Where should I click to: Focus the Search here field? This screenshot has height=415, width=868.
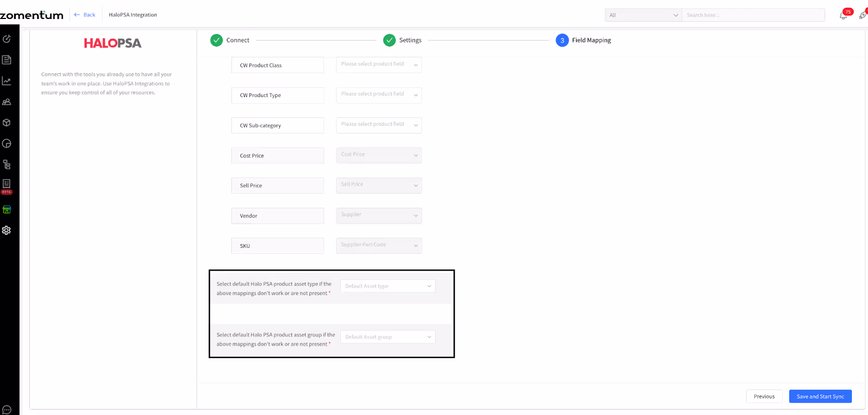coord(754,15)
